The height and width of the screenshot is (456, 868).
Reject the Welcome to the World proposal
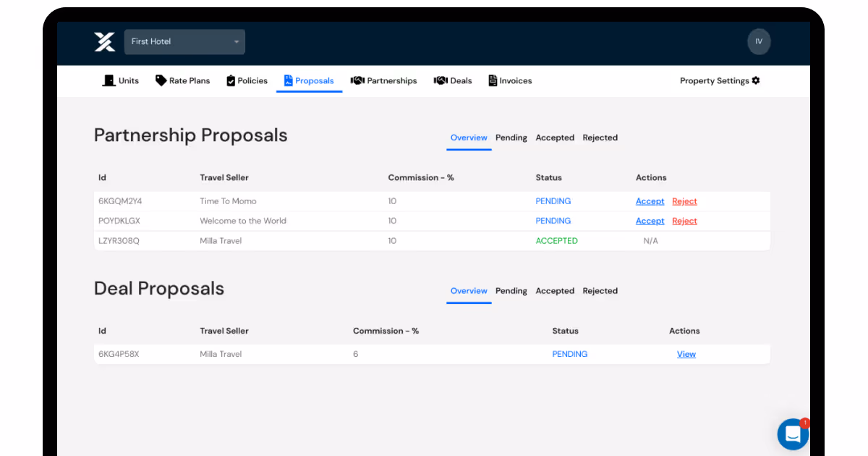684,221
